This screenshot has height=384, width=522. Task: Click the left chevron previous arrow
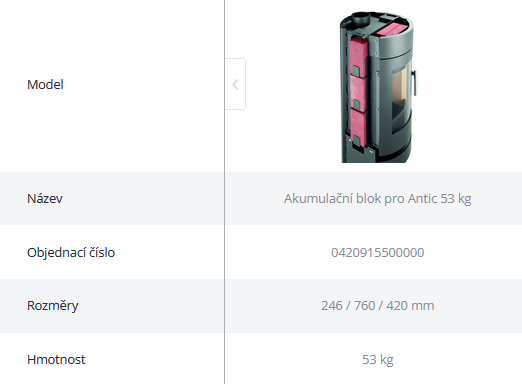235,84
